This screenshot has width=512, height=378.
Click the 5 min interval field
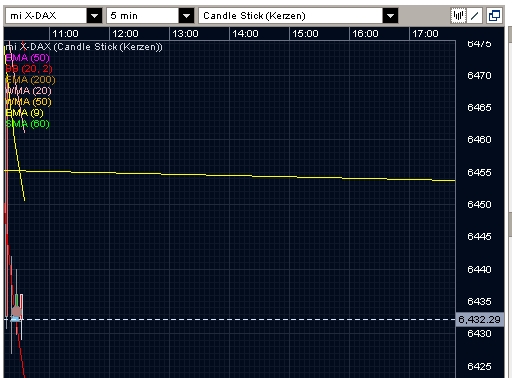click(x=143, y=16)
